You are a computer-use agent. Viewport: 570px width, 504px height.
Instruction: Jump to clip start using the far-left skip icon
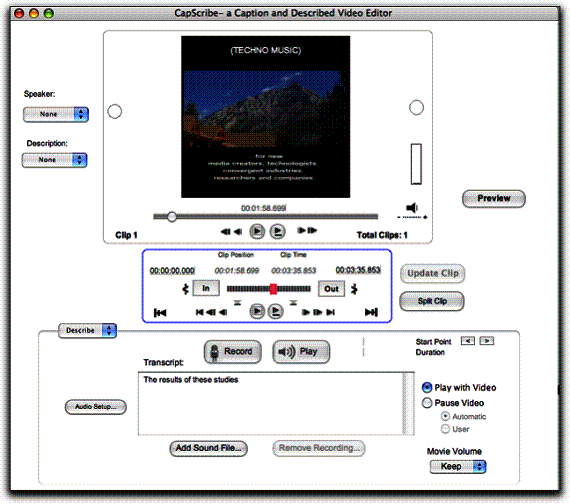pos(160,312)
